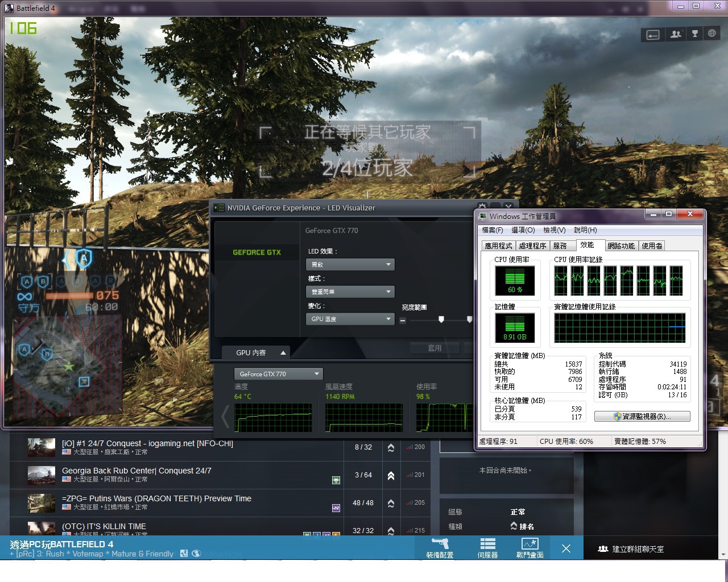Click the NVIDIA LED Visualizer title bar icon
728x582 pixels.
click(219, 208)
